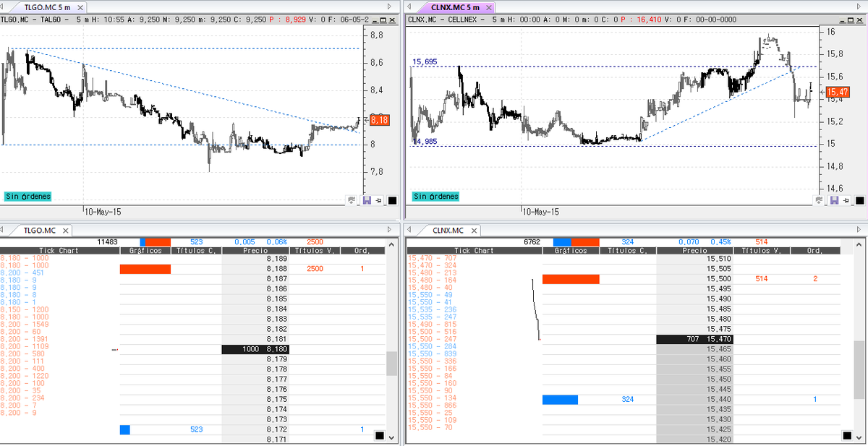Image resolution: width=868 pixels, height=446 pixels.
Task: Click 'Ord.' header in CLNX order book
Action: point(815,251)
